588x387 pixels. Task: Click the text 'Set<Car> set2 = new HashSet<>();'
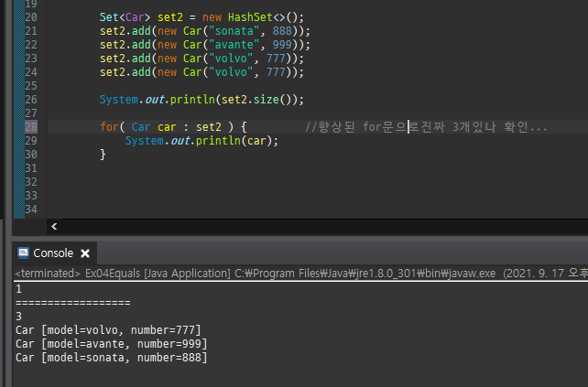(x=201, y=17)
